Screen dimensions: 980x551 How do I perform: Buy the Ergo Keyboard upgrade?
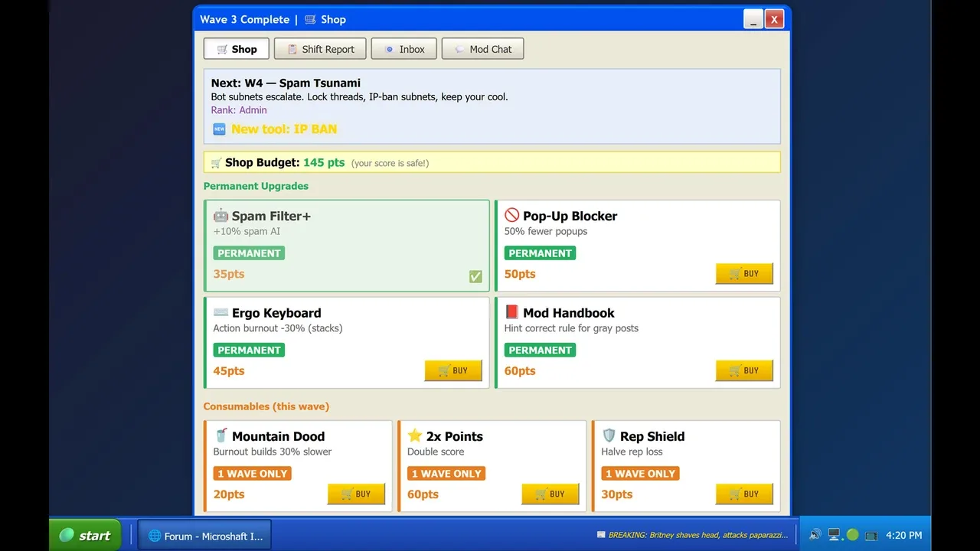click(x=452, y=370)
